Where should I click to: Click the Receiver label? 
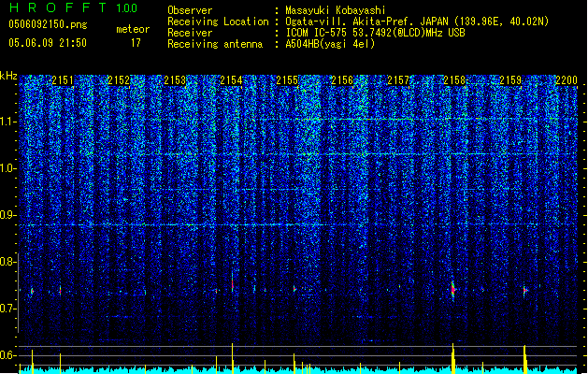tap(190, 33)
